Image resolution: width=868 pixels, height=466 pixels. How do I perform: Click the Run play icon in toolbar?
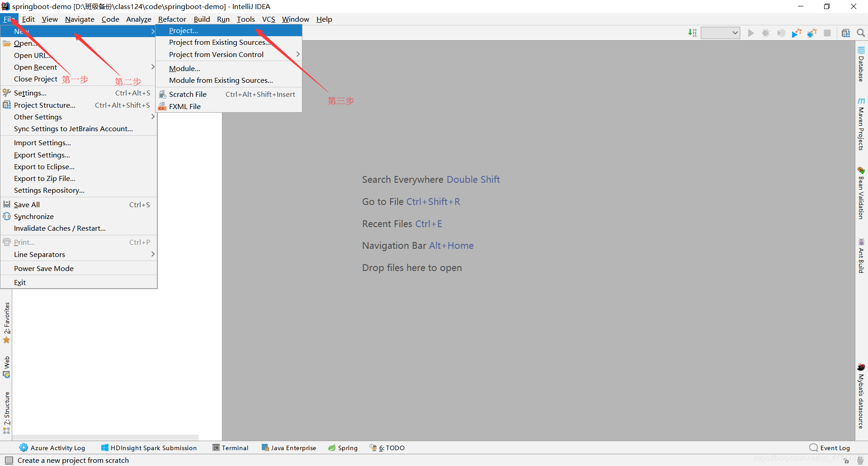(750, 33)
